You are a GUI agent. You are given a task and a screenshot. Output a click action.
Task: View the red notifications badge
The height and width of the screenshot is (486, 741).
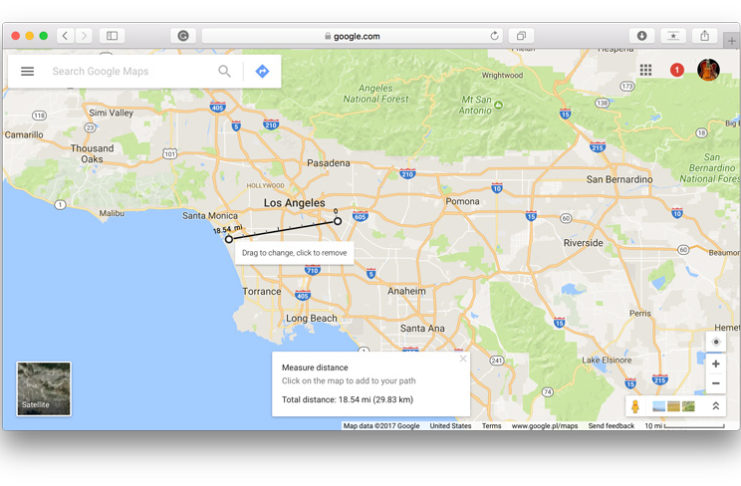[677, 70]
